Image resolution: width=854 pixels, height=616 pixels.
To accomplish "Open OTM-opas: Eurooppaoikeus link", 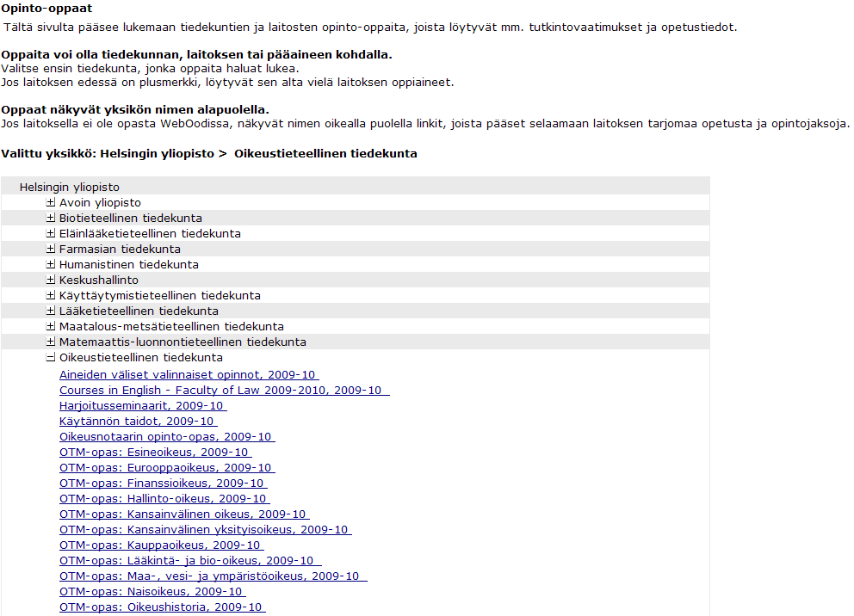I will (167, 468).
